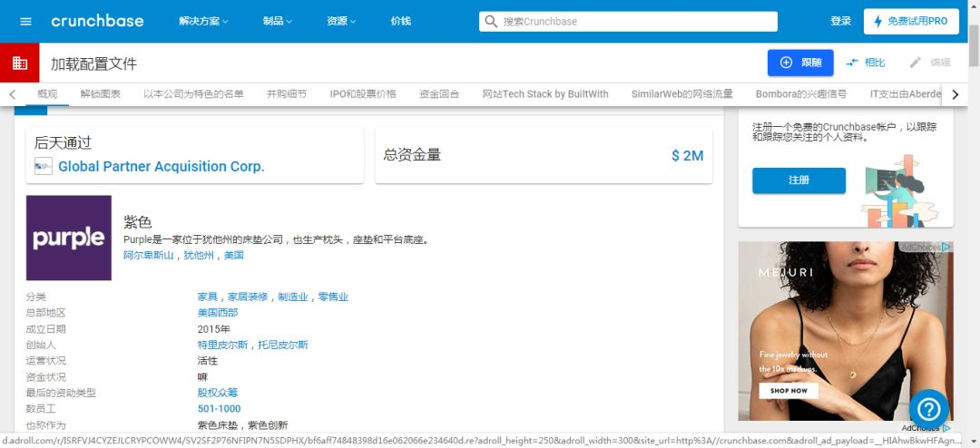Click the 紫色 company name heading
The height and width of the screenshot is (448, 980).
pyautogui.click(x=138, y=222)
